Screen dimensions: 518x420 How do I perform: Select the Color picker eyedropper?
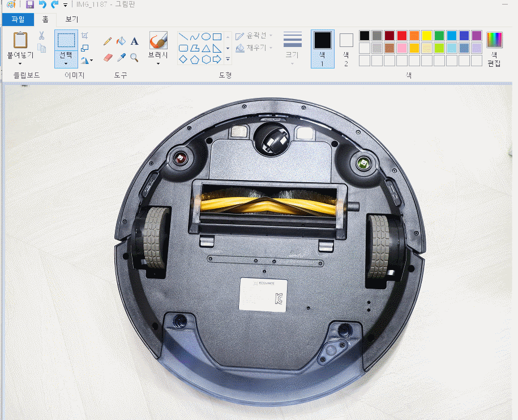coord(121,58)
